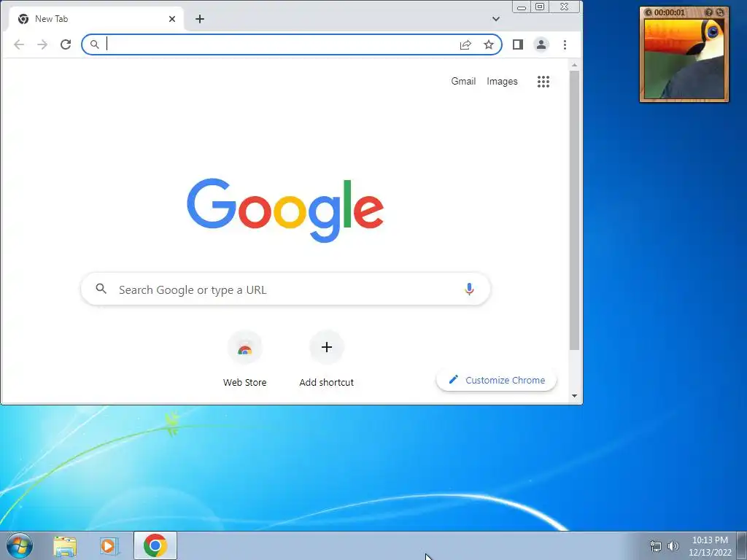Click the vertical scrollbar thumb
This screenshot has width=747, height=560.
(575, 210)
